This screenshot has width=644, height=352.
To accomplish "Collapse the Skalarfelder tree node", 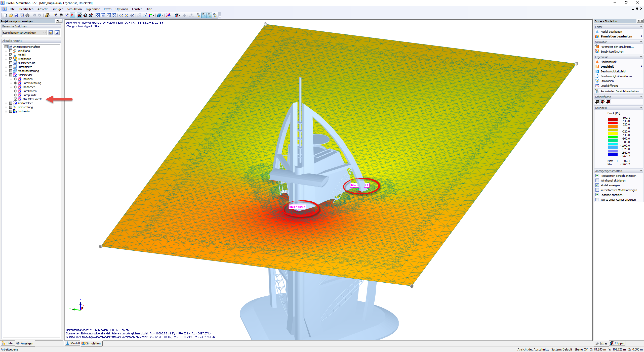I will click(x=6, y=75).
